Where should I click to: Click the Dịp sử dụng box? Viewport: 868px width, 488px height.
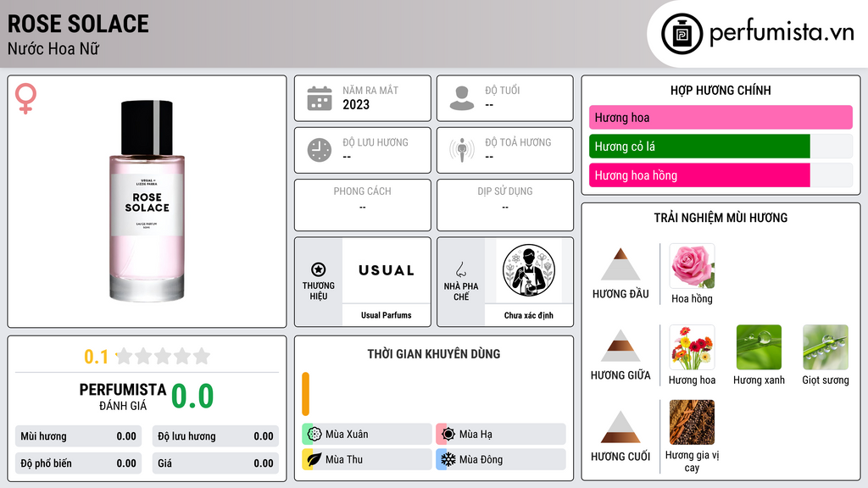click(x=505, y=205)
